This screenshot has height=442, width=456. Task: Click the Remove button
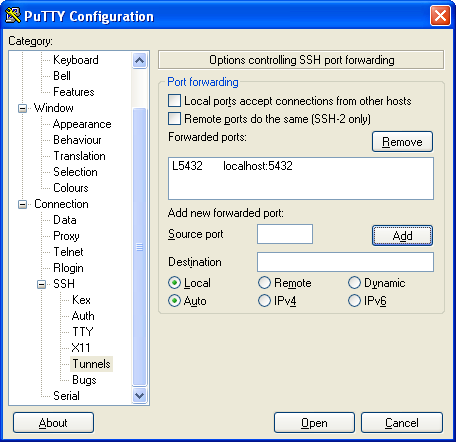tap(402, 142)
